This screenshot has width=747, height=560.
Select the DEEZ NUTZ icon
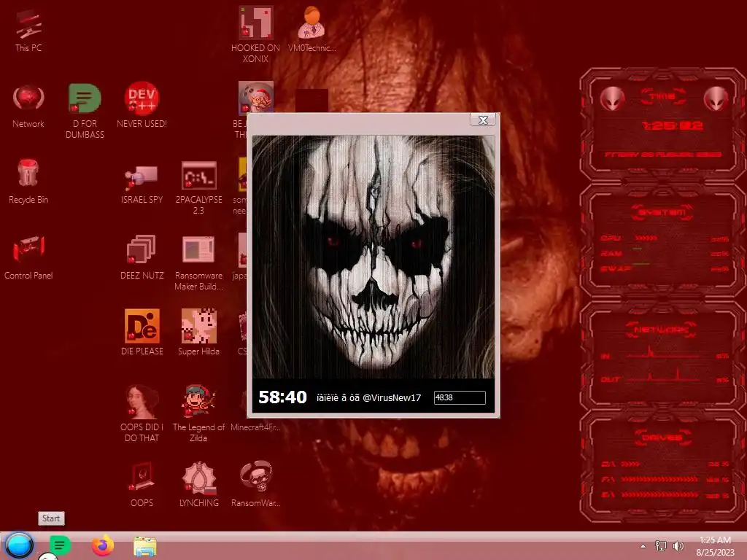[x=142, y=257]
